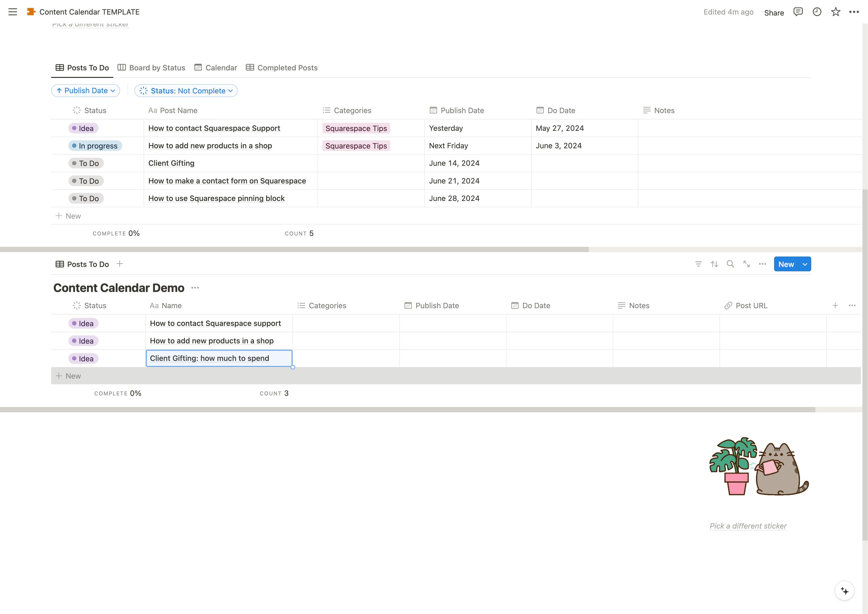Image resolution: width=868 pixels, height=614 pixels.
Task: Switch to the Board by Status tab
Action: 151,68
